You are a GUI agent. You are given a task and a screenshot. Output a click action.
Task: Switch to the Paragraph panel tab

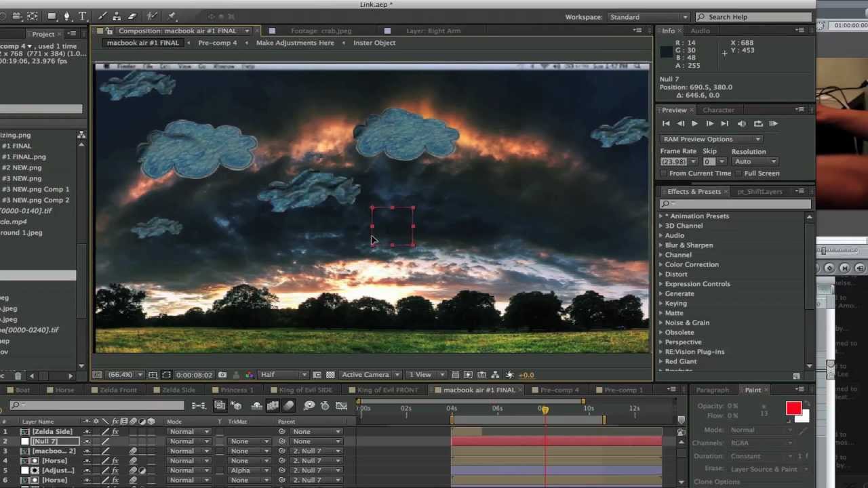(712, 390)
